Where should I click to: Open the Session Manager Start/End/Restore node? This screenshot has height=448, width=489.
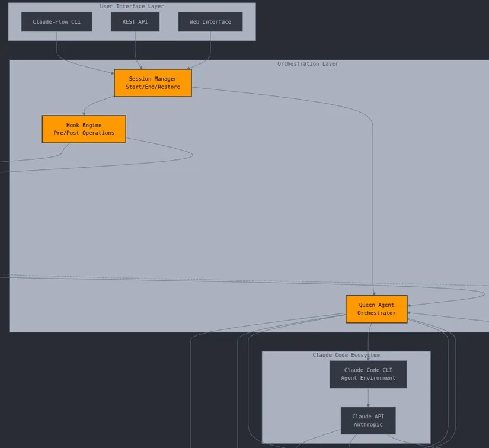coord(152,82)
